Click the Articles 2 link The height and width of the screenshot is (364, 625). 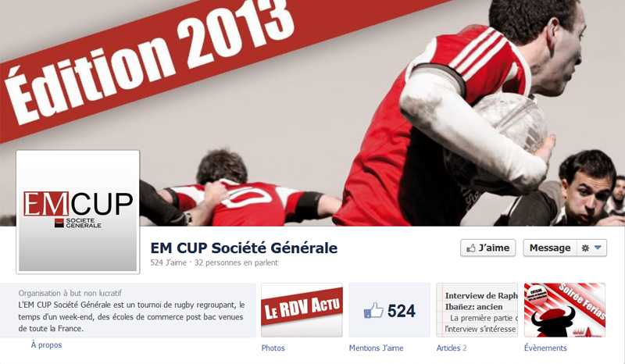[452, 348]
